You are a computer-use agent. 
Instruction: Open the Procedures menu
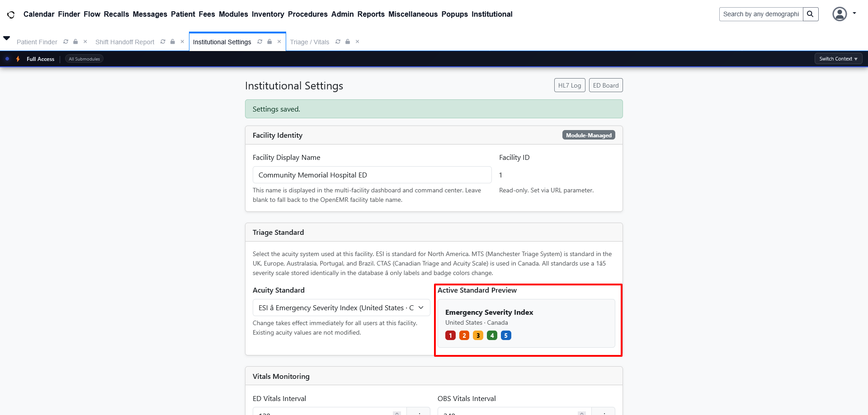[x=307, y=14]
